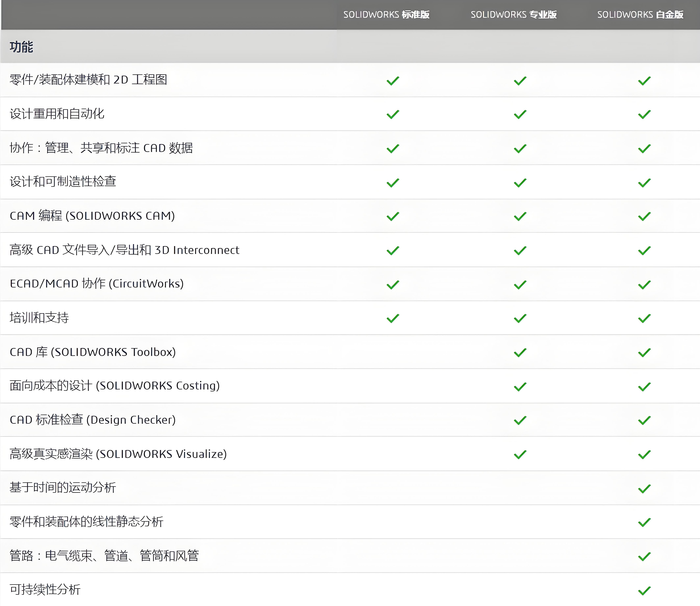Click CAD 库 (SOLIDWORKS Toolbox) label
This screenshot has height=606, width=700.
(x=93, y=352)
